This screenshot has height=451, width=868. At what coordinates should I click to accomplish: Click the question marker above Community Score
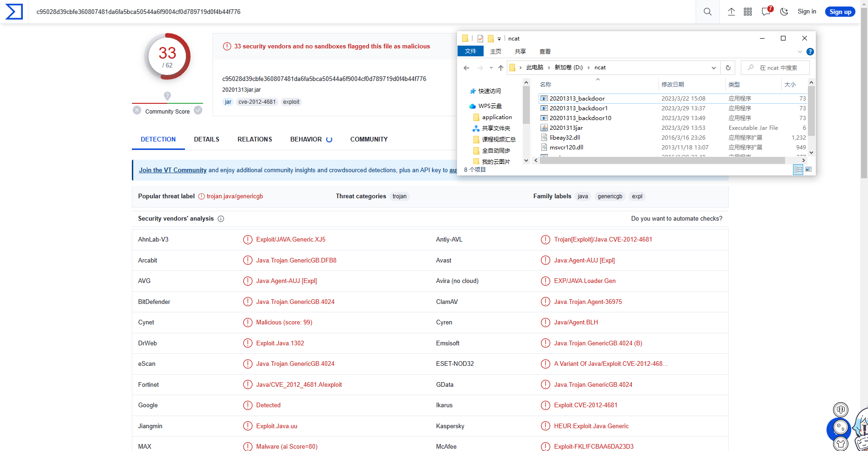point(167,96)
